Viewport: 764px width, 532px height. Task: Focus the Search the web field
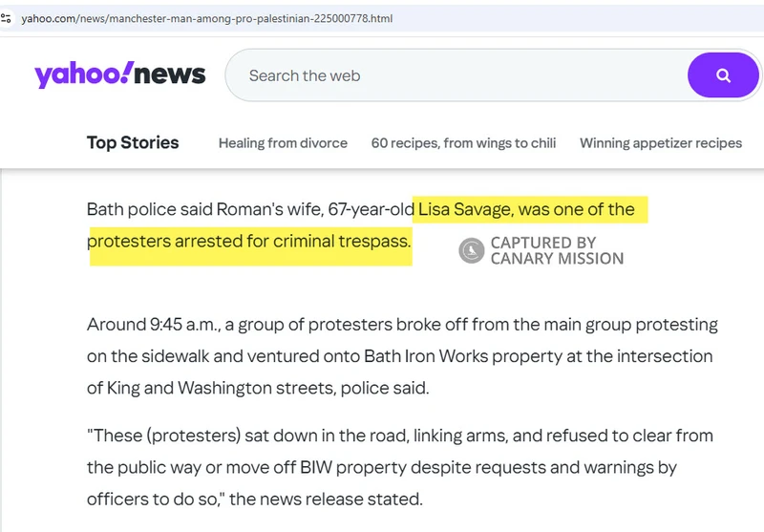pos(456,75)
